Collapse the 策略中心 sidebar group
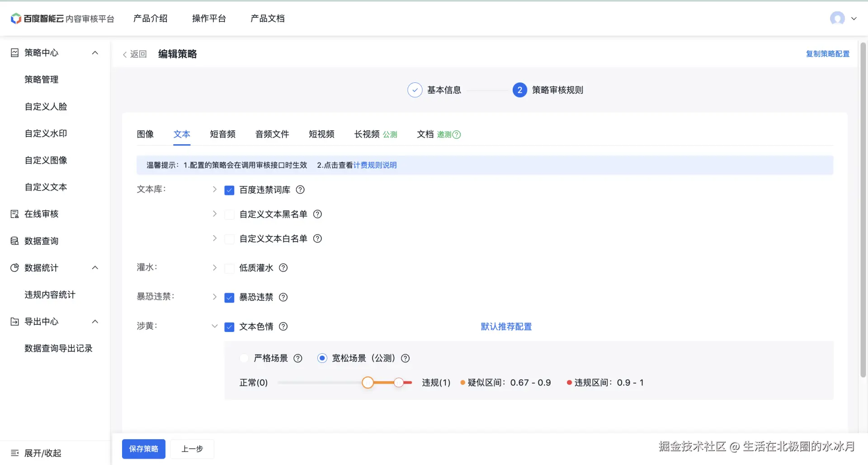The width and height of the screenshot is (868, 465). point(95,53)
